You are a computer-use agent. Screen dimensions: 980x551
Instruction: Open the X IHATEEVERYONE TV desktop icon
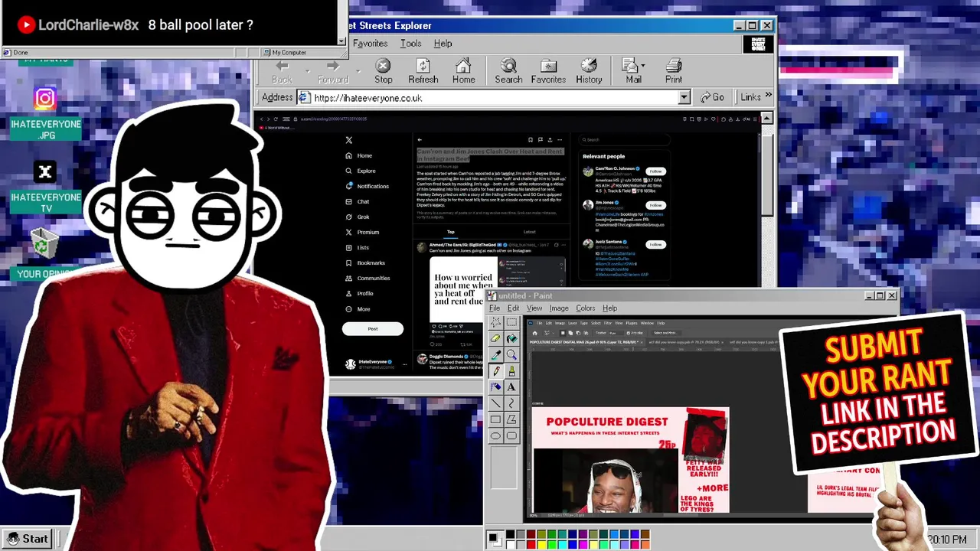pyautogui.click(x=45, y=187)
